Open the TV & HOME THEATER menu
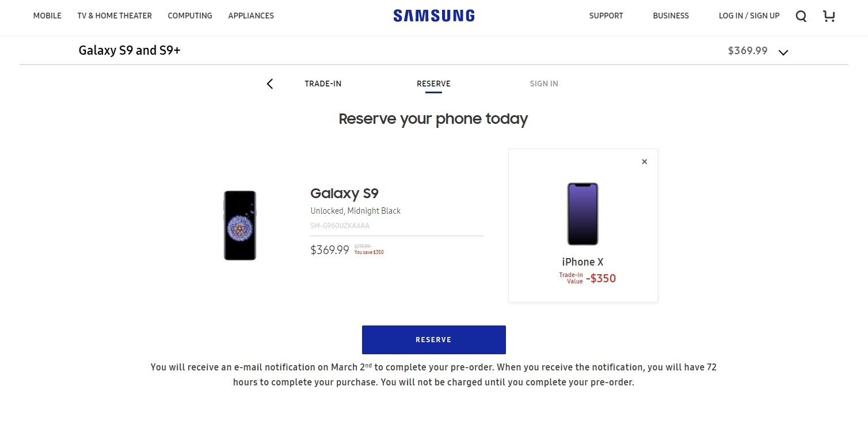868x428 pixels. 115,16
